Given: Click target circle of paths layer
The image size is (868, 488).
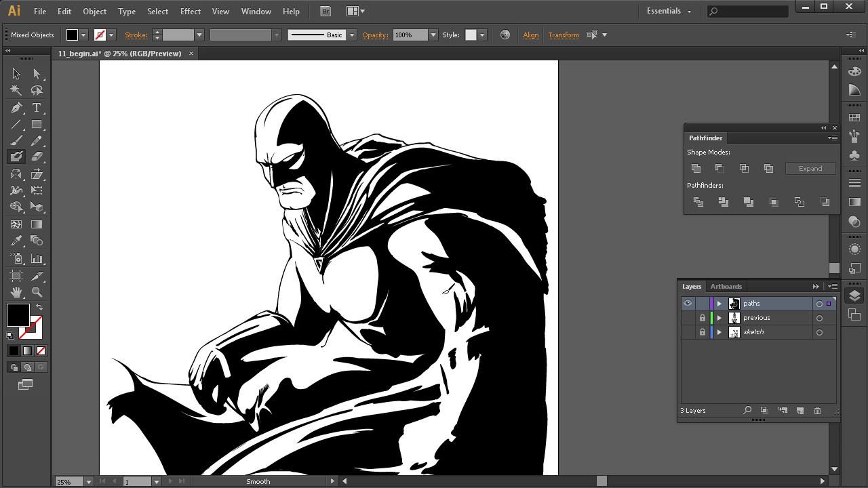Looking at the screenshot, I should (x=819, y=304).
